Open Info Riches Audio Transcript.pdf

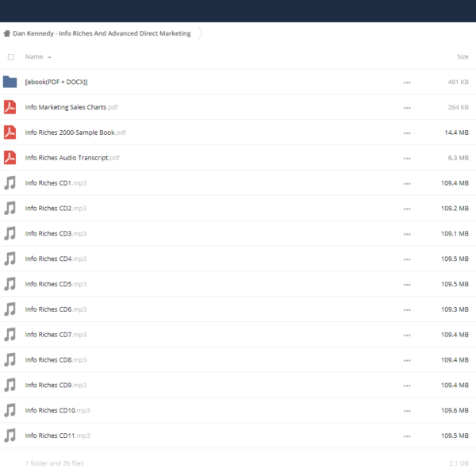(x=72, y=158)
